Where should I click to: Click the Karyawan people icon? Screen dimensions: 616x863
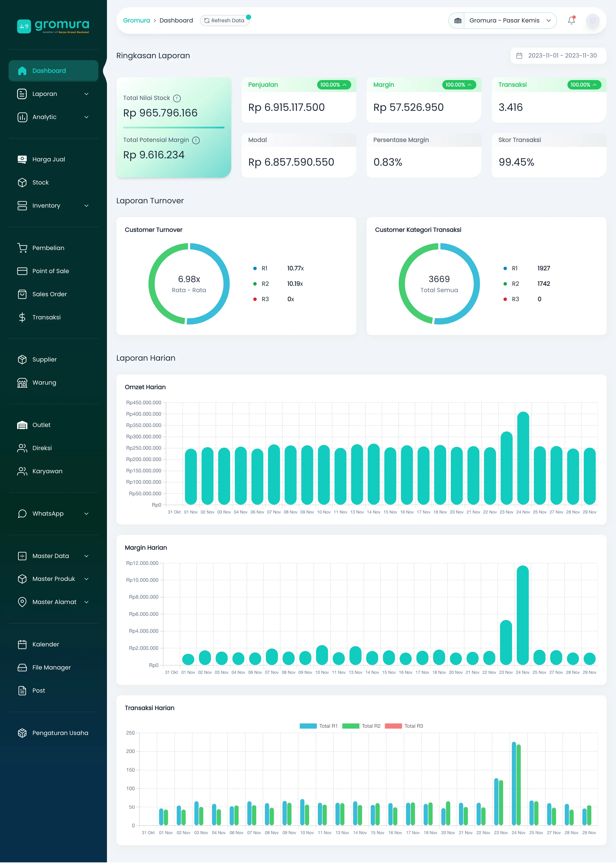coord(22,472)
